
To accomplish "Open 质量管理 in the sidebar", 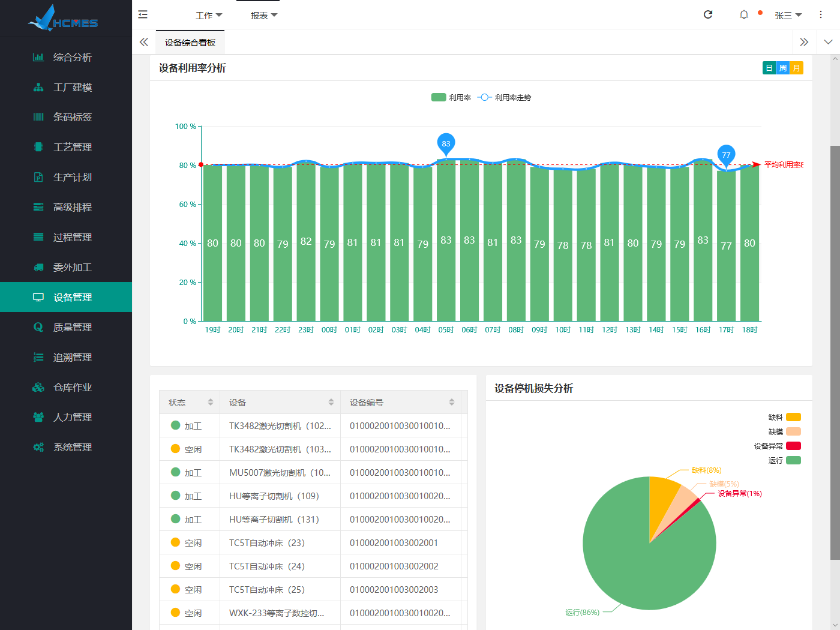I will click(x=72, y=327).
